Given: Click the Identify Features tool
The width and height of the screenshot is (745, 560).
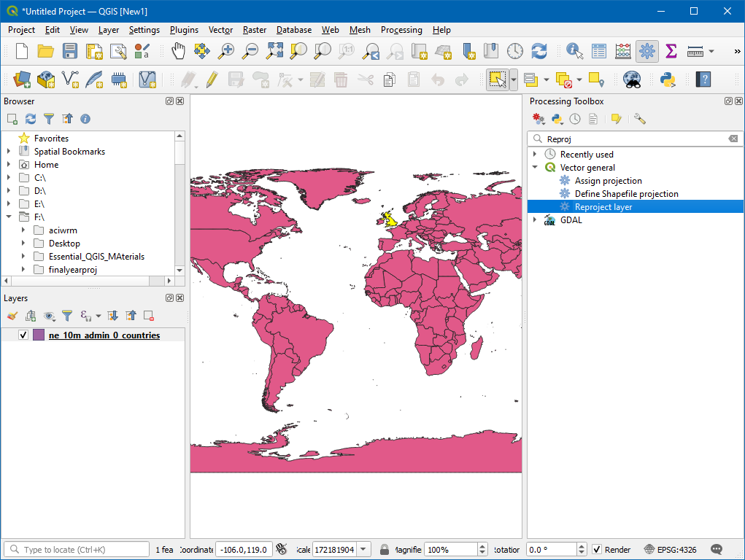Looking at the screenshot, I should point(575,51).
